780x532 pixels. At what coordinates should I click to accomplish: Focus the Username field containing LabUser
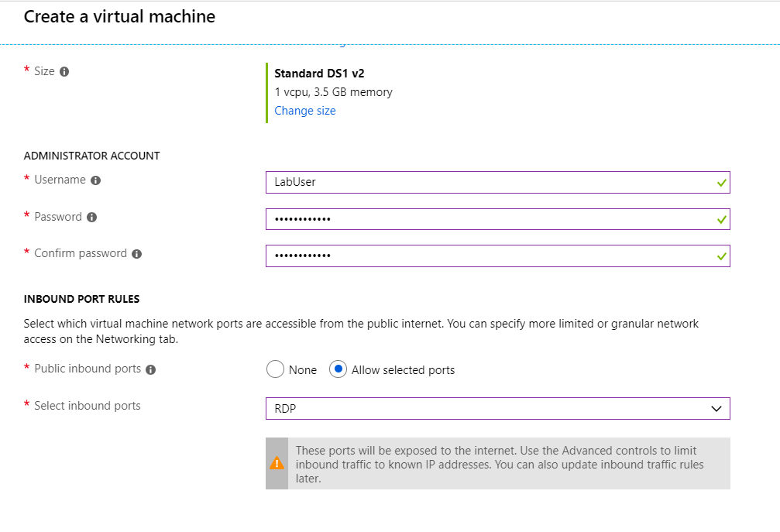pyautogui.click(x=488, y=182)
